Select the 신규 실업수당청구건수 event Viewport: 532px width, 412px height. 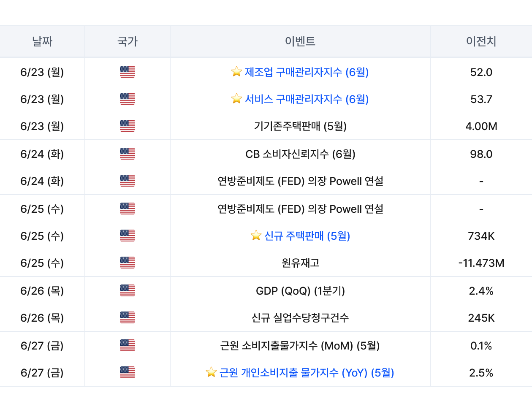[x=300, y=318]
